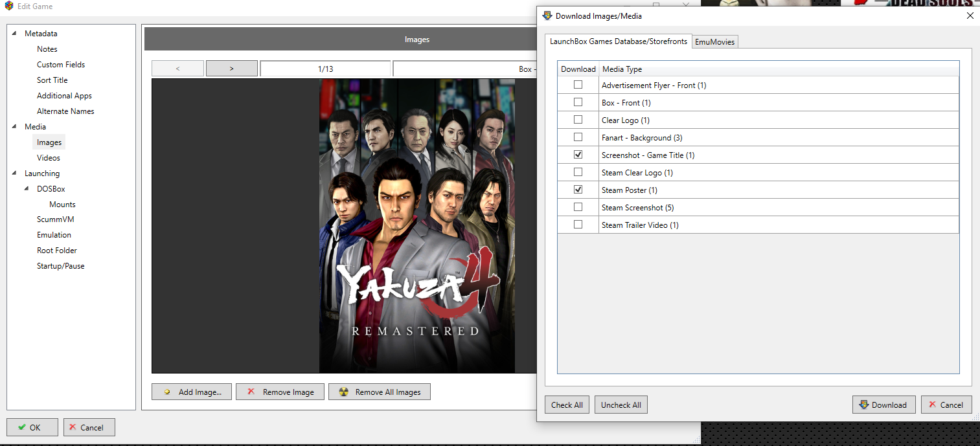Uncheck Screenshot - Game Title checkbox
Image resolution: width=980 pixels, height=446 pixels.
(x=578, y=155)
